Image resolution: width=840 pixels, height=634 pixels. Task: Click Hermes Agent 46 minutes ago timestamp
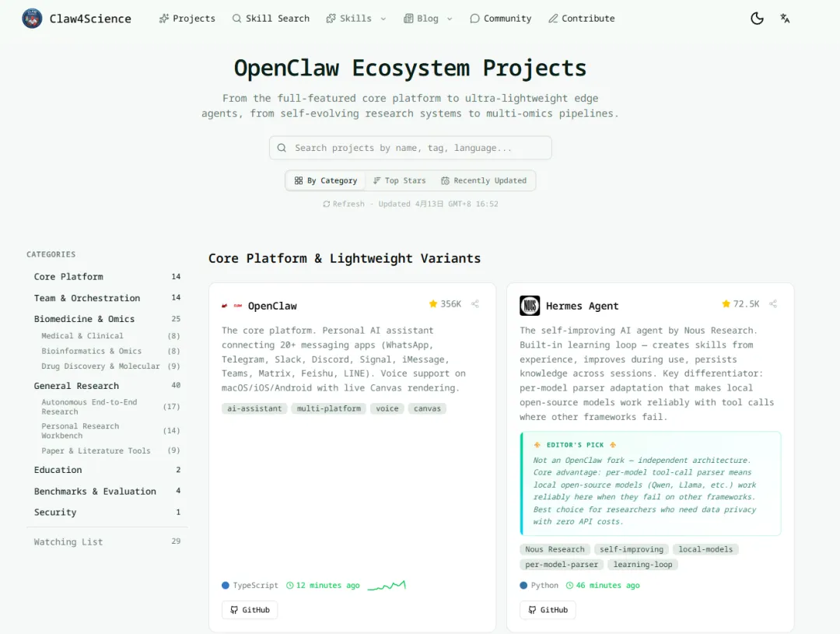coord(604,585)
